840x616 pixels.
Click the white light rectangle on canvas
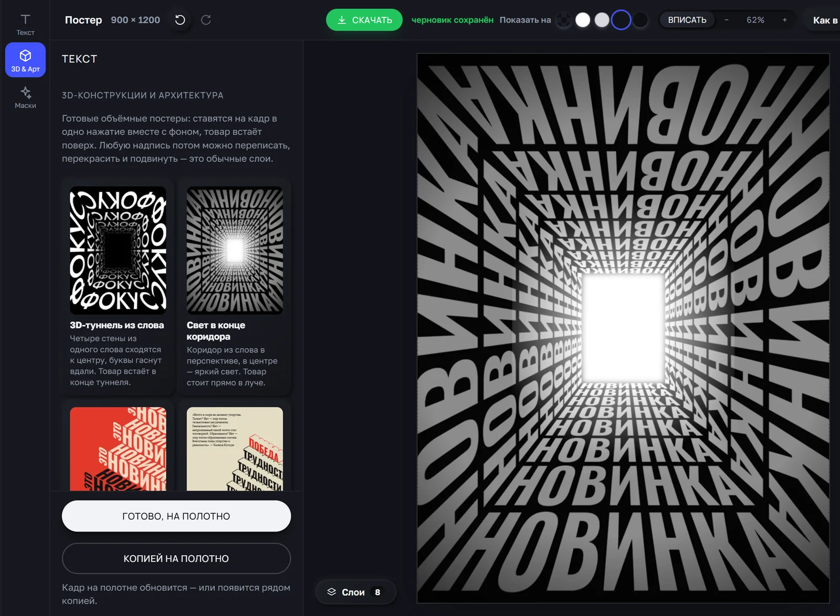pyautogui.click(x=624, y=328)
